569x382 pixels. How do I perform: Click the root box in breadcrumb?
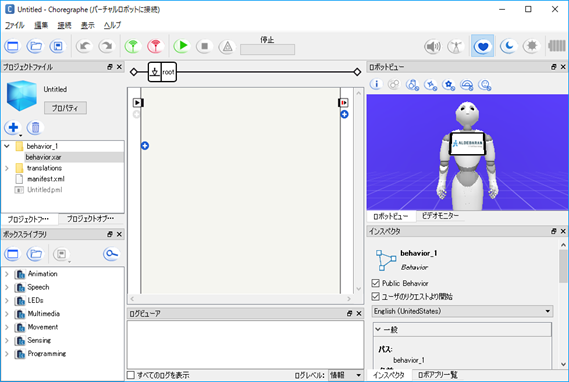(162, 72)
